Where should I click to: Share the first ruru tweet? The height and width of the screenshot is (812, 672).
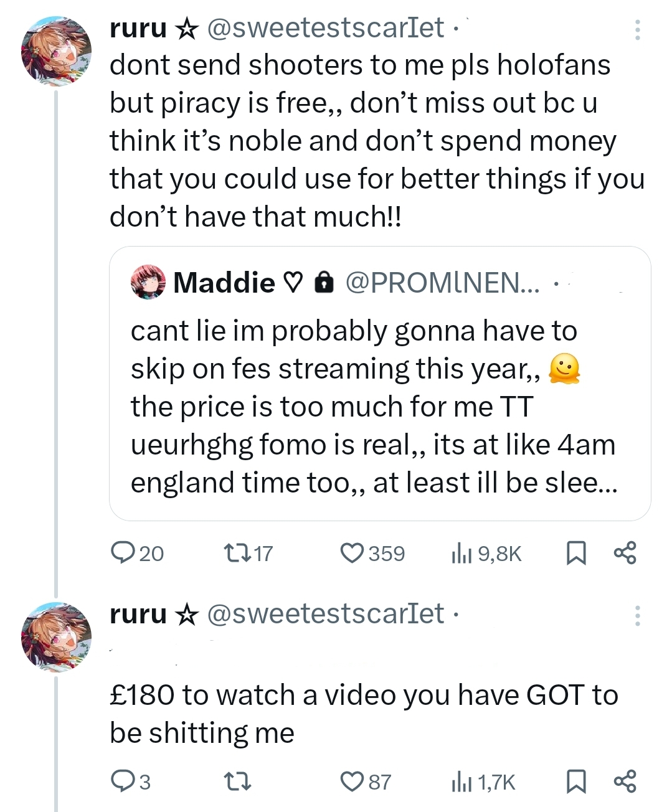point(625,553)
